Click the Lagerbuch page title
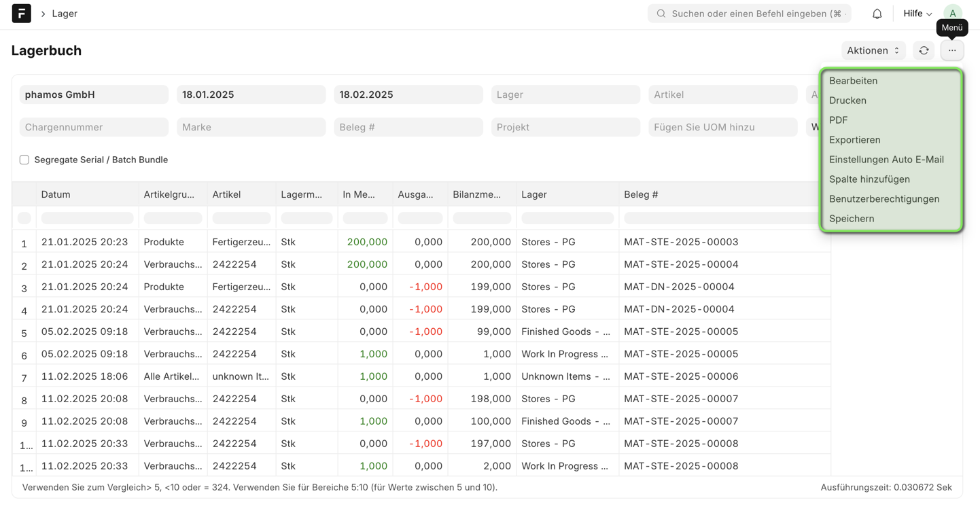The width and height of the screenshot is (980, 517). pyautogui.click(x=46, y=50)
